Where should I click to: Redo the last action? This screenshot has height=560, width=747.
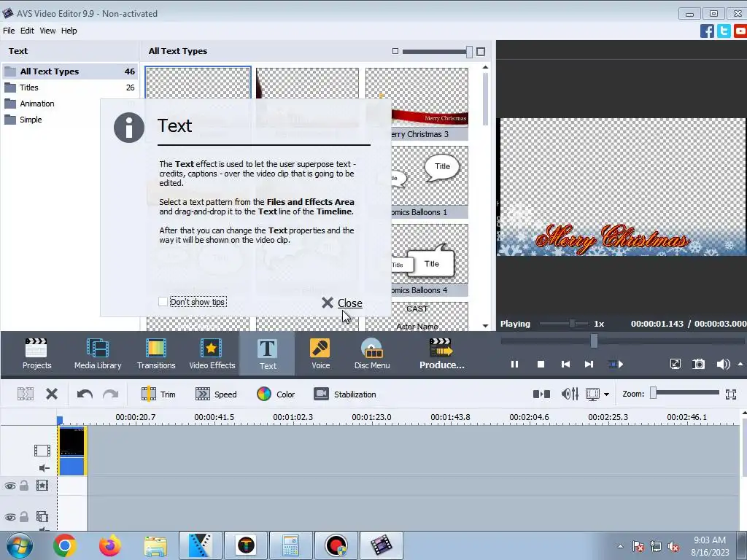tap(111, 394)
